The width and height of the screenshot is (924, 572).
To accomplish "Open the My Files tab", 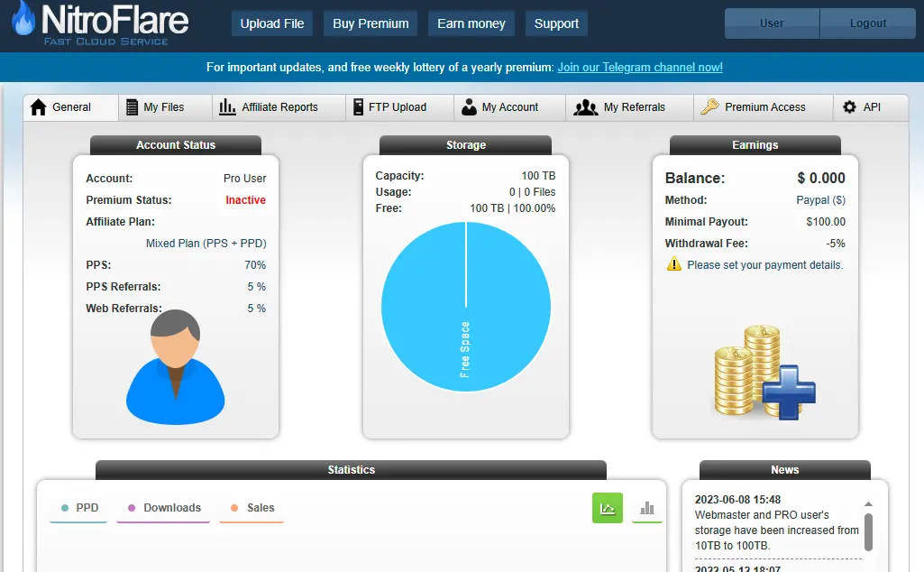I will coord(166,107).
